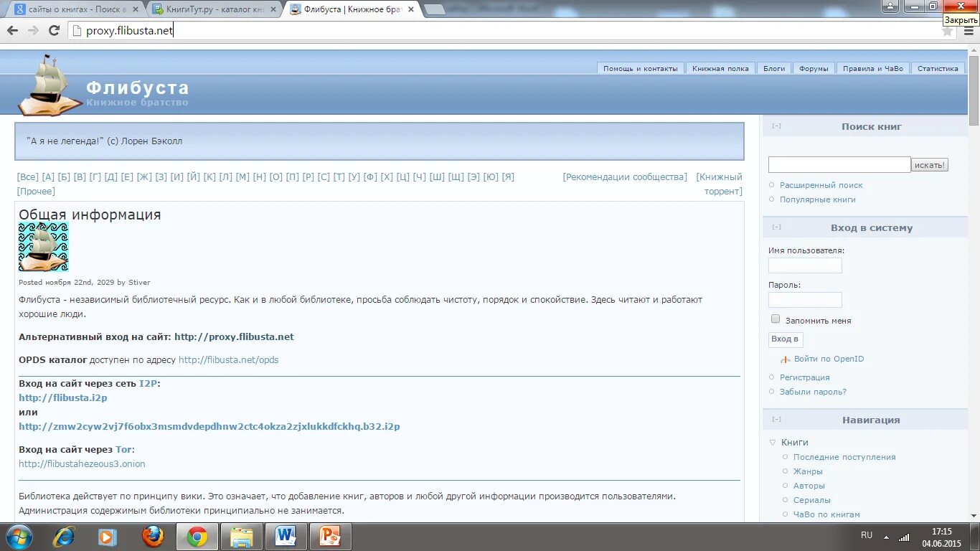This screenshot has height=551, width=980.
Task: Open the Форумы menu item
Action: [x=814, y=68]
